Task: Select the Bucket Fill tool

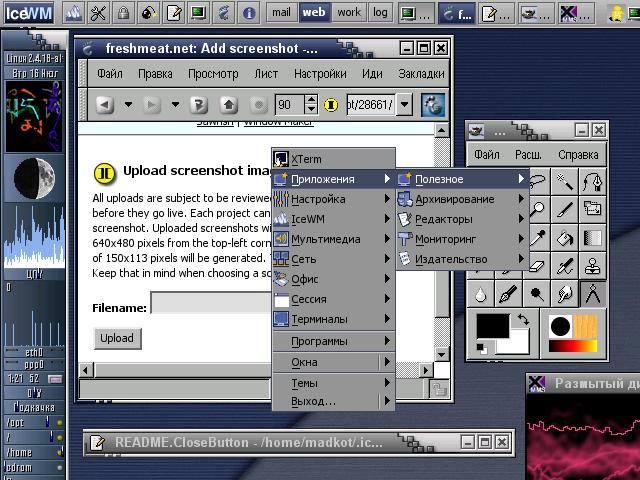Action: (564, 238)
